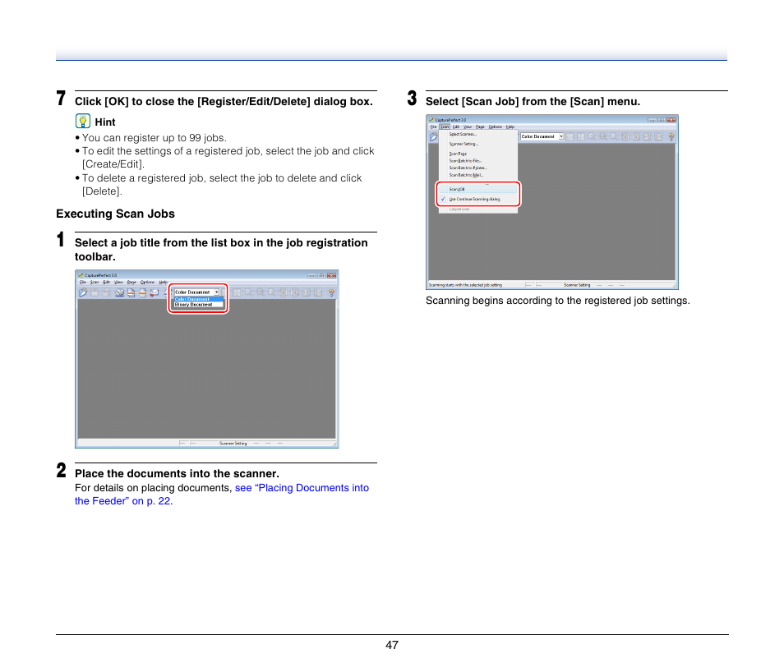
Task: Click the open file icon in the step 1 window
Action: 83,292
